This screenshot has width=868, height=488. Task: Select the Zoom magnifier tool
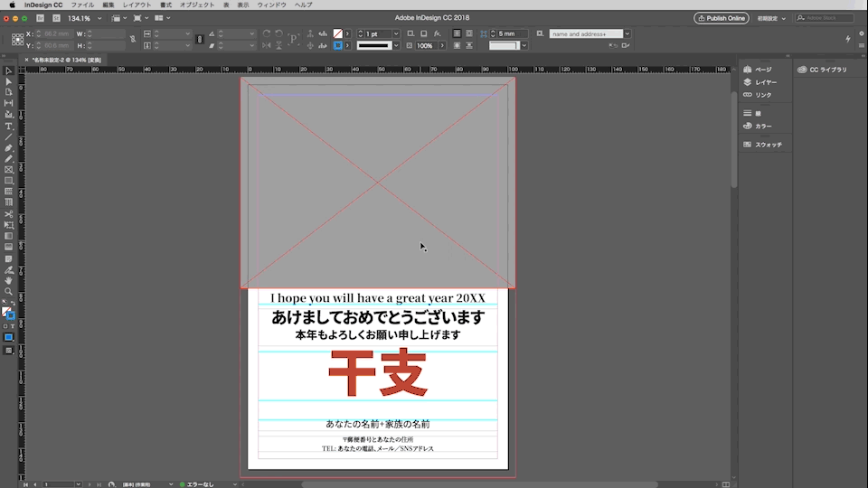9,291
